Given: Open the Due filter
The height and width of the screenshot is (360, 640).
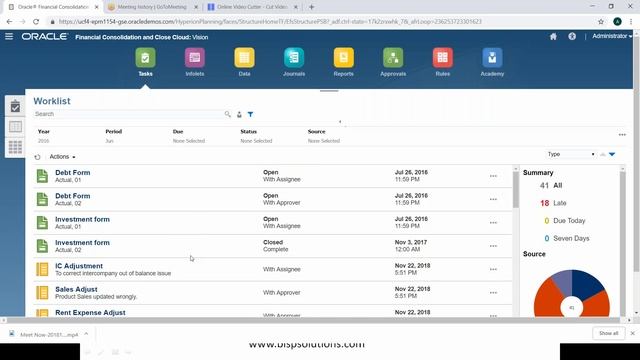Looking at the screenshot, I should pyautogui.click(x=189, y=136).
